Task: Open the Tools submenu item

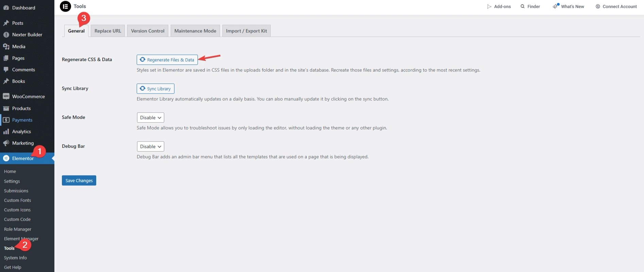Action: [x=9, y=248]
